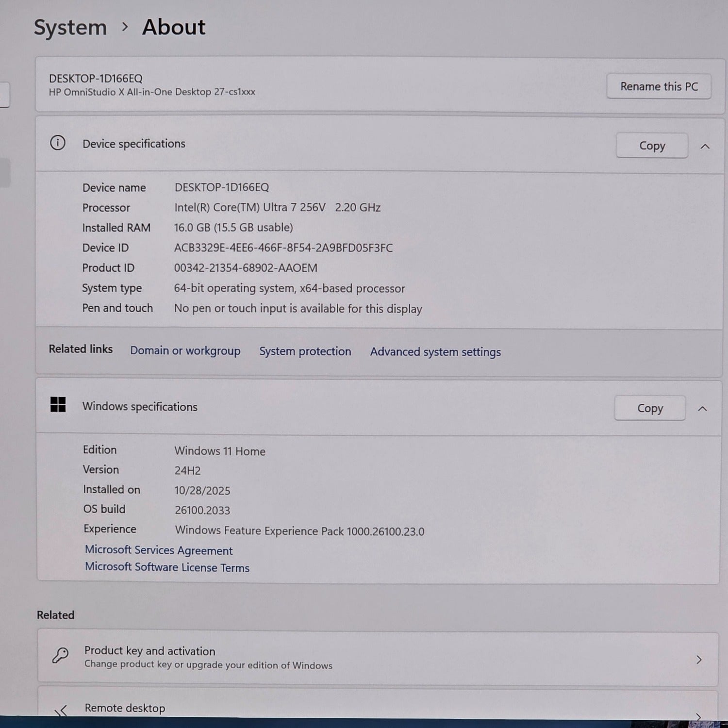Go back to System in breadcrumb
This screenshot has height=728, width=728.
pos(70,27)
